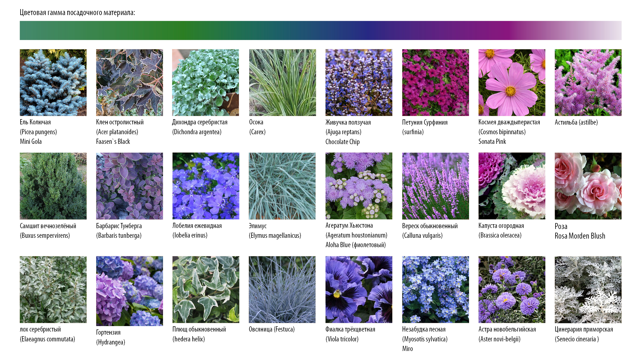This screenshot has width=644, height=358.
Task: Click the Buxus sempervirens boxwood image
Action: (53, 186)
